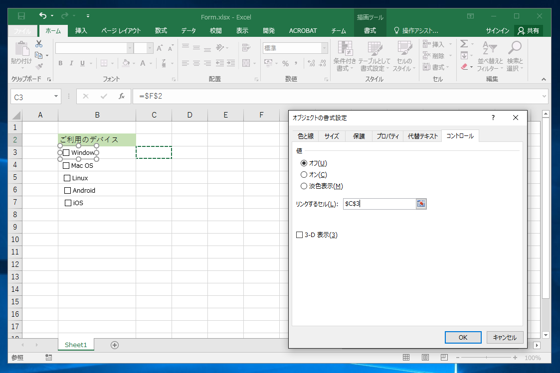This screenshot has width=560, height=373.
Task: Click the Borders icon in font group
Action: click(x=104, y=63)
